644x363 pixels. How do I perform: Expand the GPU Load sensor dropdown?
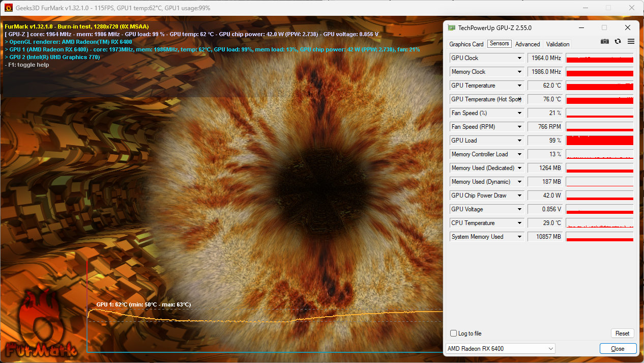(519, 141)
